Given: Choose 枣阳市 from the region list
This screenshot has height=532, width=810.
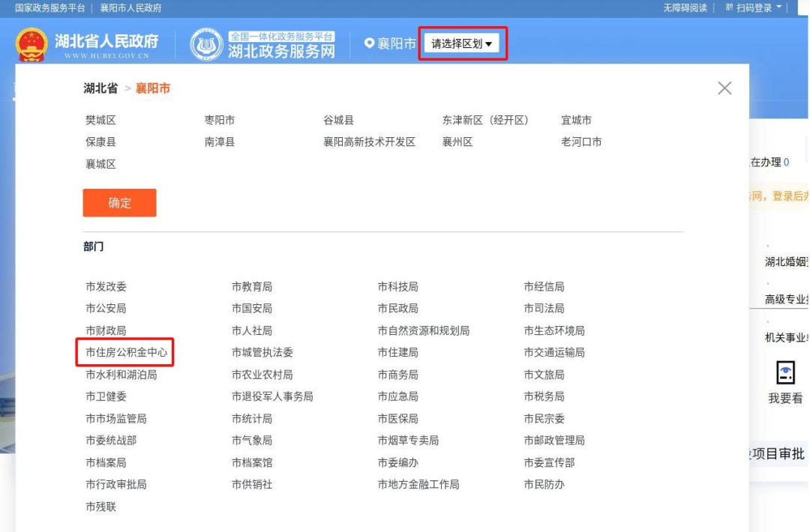Looking at the screenshot, I should pyautogui.click(x=220, y=120).
